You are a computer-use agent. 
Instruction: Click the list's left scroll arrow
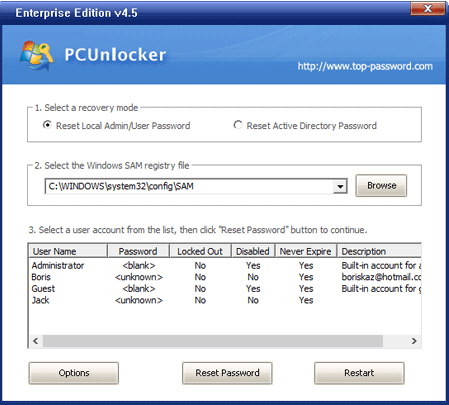[36, 341]
